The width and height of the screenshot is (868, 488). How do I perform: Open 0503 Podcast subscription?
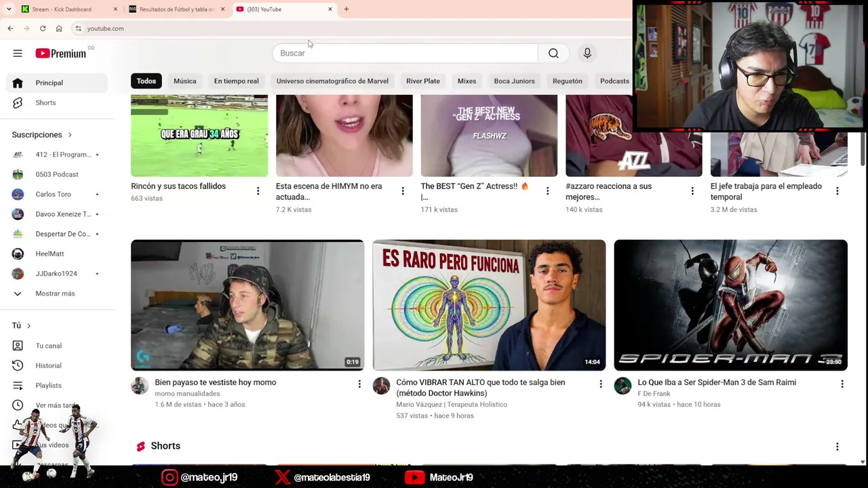(x=58, y=174)
